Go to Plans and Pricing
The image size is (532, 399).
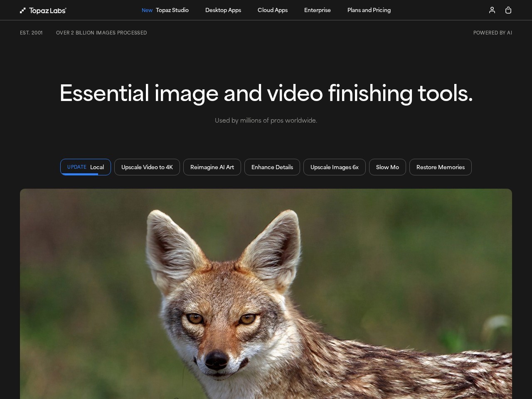[369, 10]
